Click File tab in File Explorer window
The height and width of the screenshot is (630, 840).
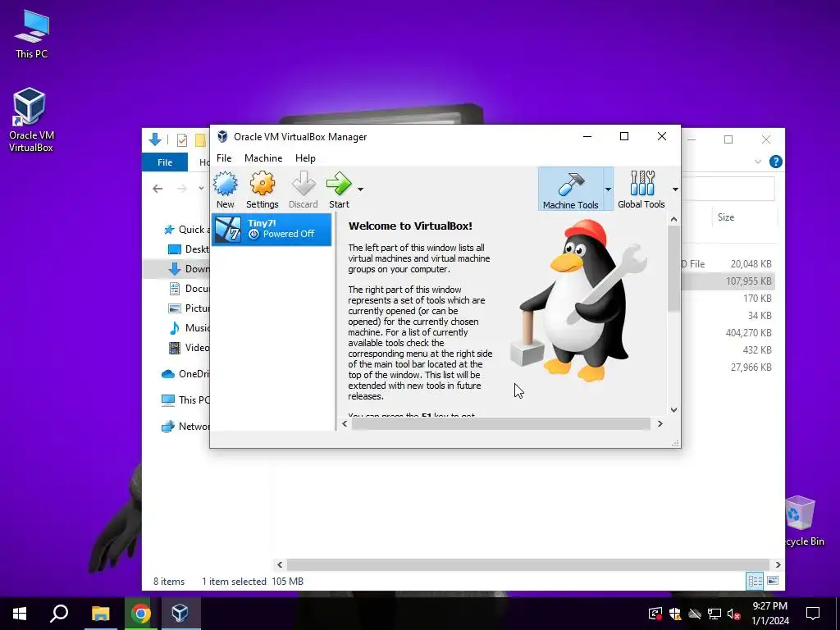(x=165, y=162)
